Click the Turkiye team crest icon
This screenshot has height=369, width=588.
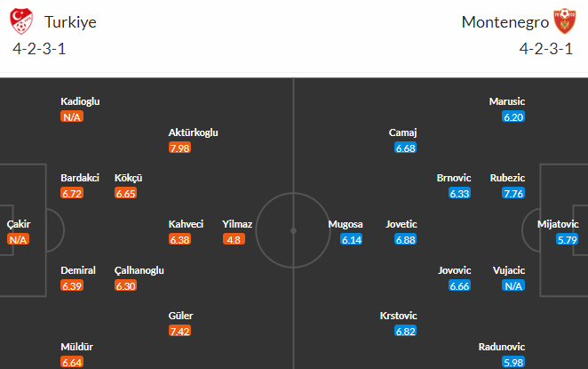(21, 21)
